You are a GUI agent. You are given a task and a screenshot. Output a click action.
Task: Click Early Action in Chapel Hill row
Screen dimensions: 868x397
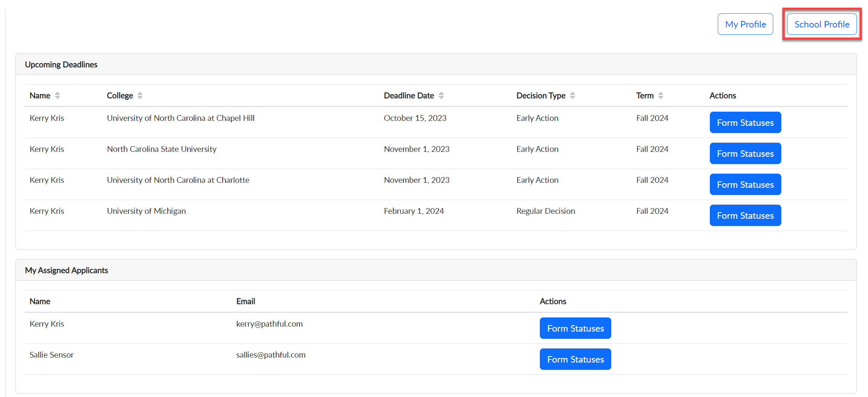537,118
